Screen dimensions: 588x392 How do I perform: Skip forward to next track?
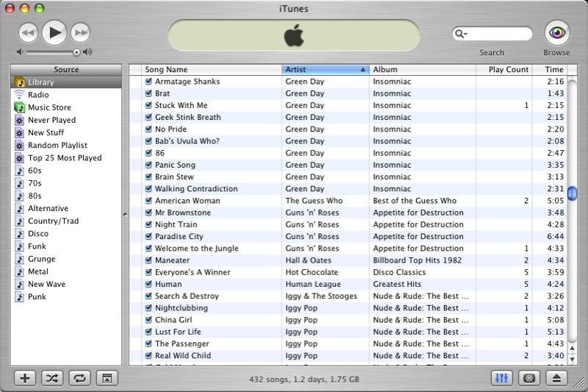81,32
